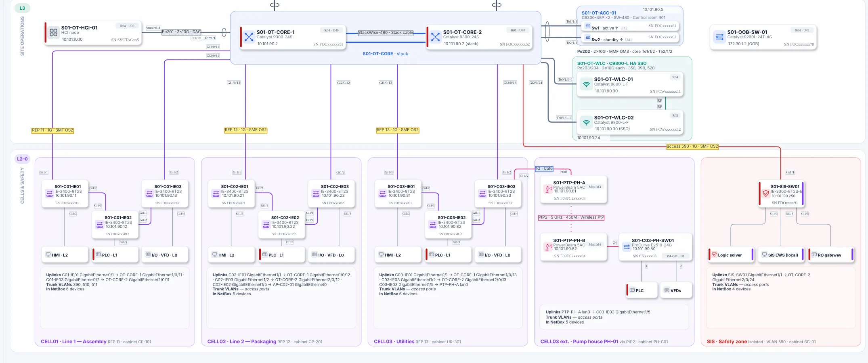Click the RO gateway device icon

tap(814, 255)
